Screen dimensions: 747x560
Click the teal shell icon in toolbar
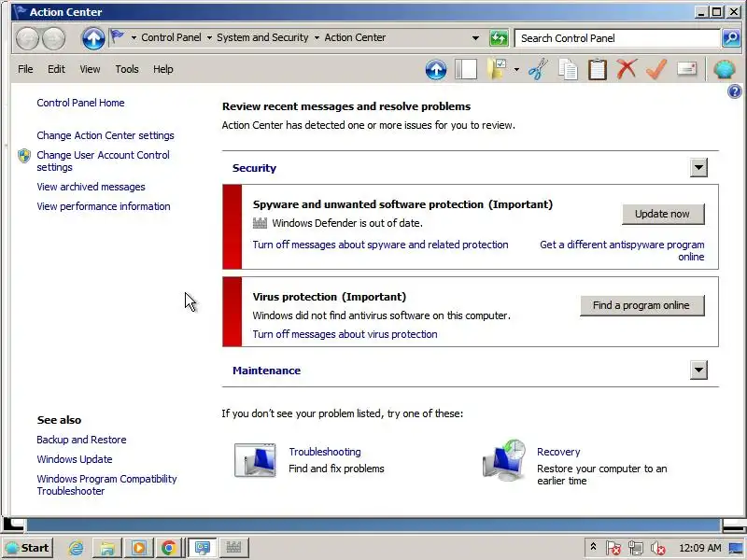725,69
